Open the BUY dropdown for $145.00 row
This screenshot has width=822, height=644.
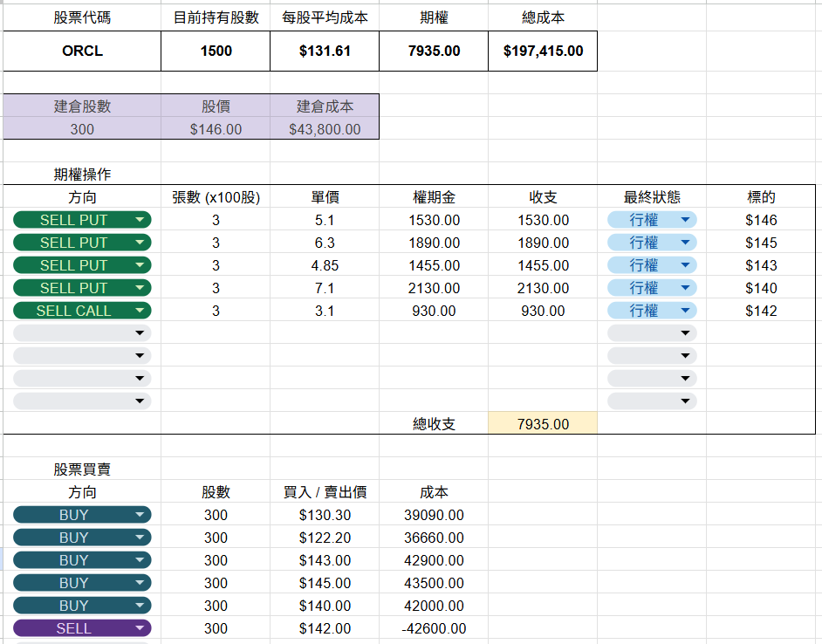(x=82, y=583)
